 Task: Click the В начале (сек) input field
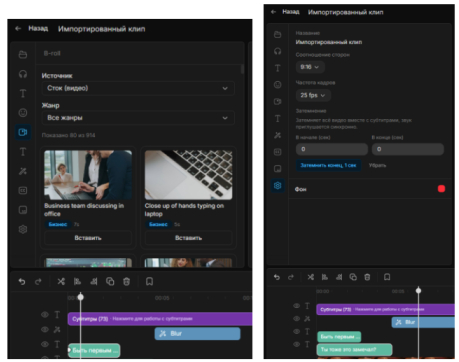click(332, 149)
